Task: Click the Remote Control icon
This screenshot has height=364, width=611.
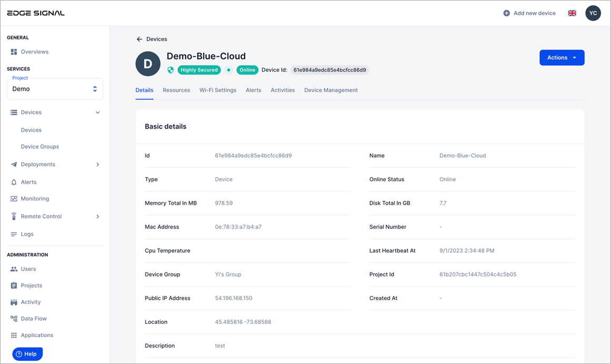Action: (x=14, y=217)
